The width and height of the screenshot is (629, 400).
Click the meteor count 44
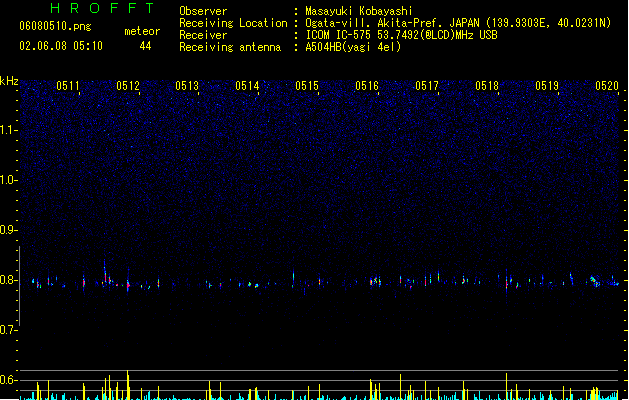145,46
